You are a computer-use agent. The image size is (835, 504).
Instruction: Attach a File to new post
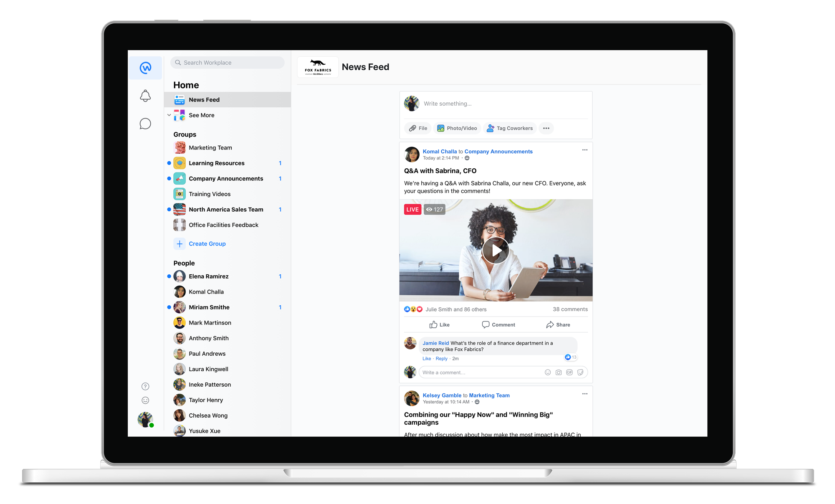coord(418,128)
